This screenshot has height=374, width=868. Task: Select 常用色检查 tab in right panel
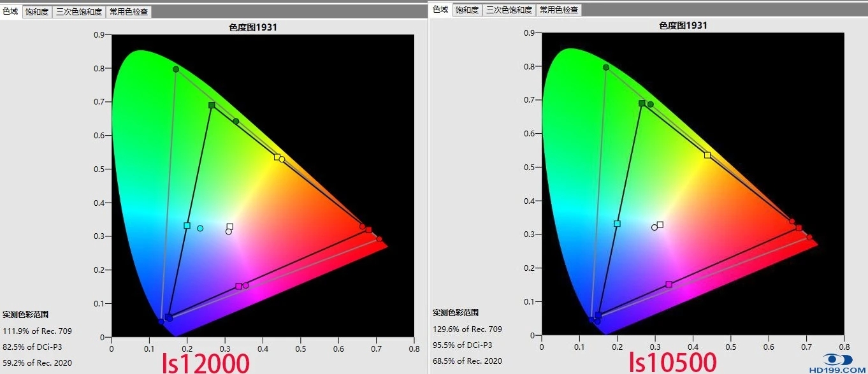pyautogui.click(x=559, y=10)
